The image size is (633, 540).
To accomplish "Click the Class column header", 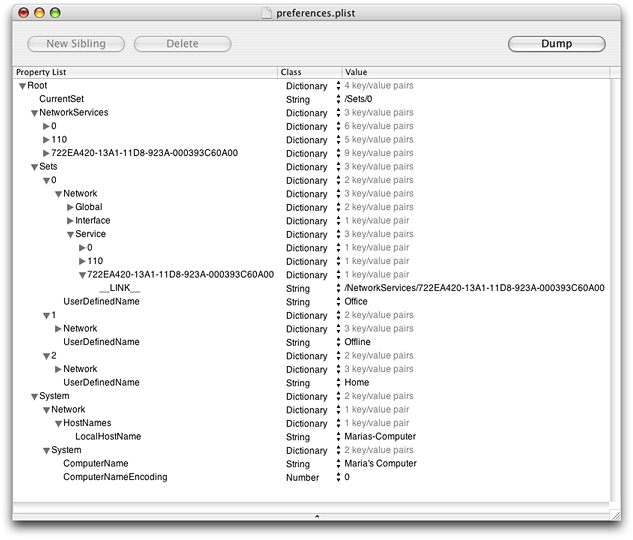I will [308, 73].
